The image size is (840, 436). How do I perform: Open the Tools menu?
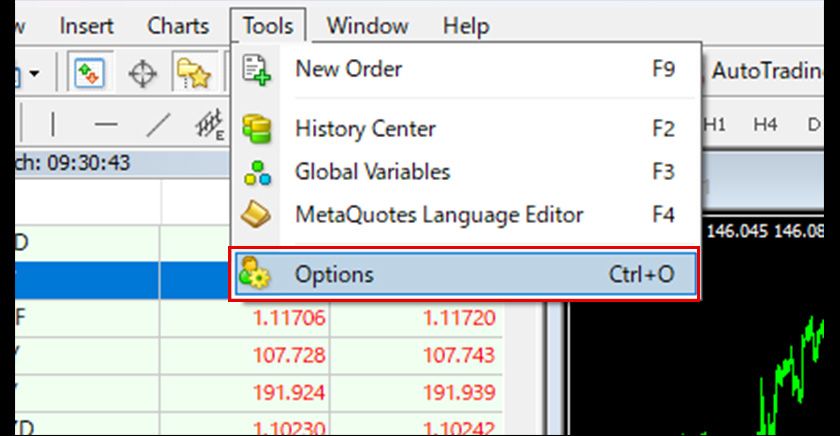[268, 26]
